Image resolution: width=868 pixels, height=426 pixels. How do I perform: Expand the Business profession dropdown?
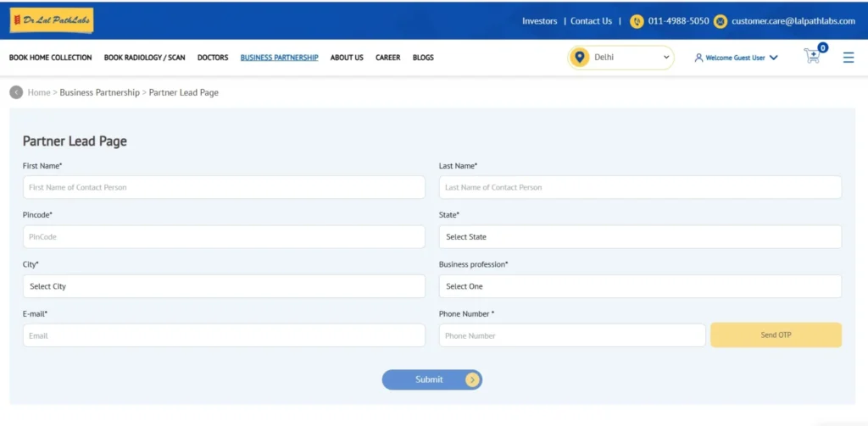tap(639, 286)
